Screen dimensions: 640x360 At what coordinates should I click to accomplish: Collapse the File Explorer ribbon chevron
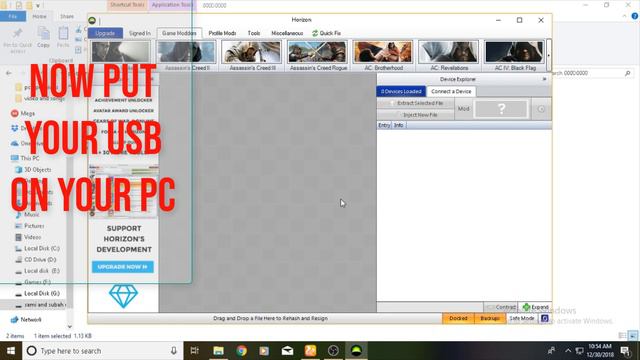pyautogui.click(x=624, y=16)
